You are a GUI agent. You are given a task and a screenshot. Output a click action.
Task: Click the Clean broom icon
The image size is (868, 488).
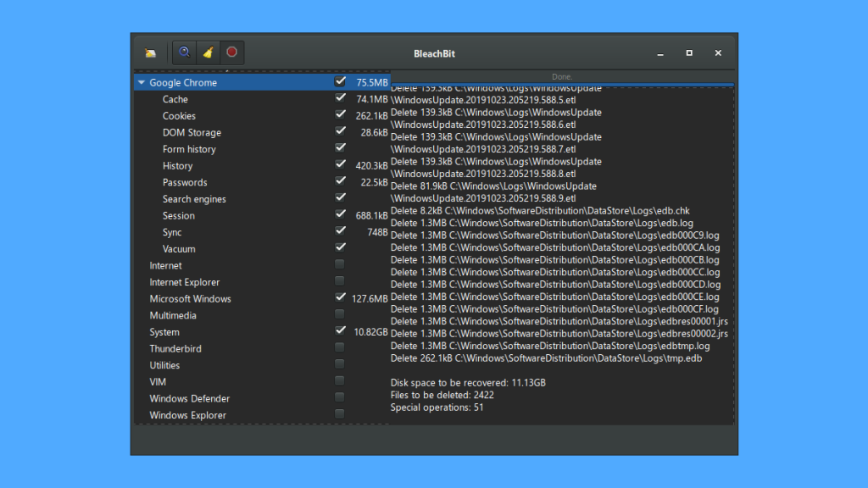coord(209,53)
